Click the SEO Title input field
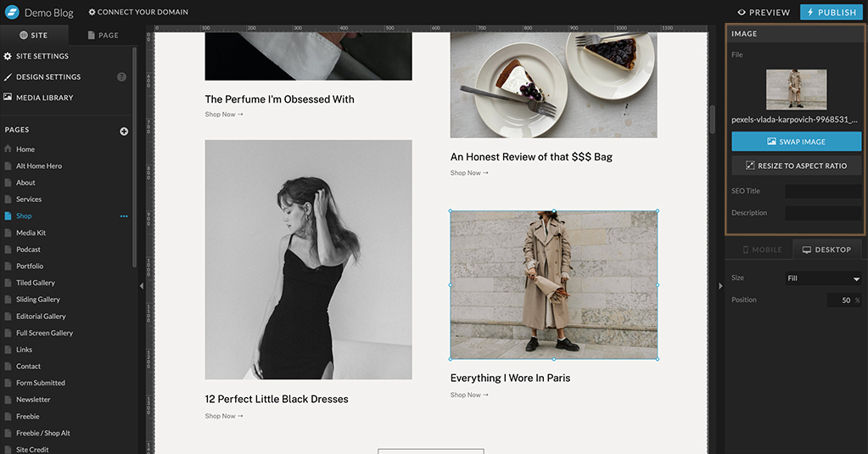The width and height of the screenshot is (868, 454). point(822,191)
